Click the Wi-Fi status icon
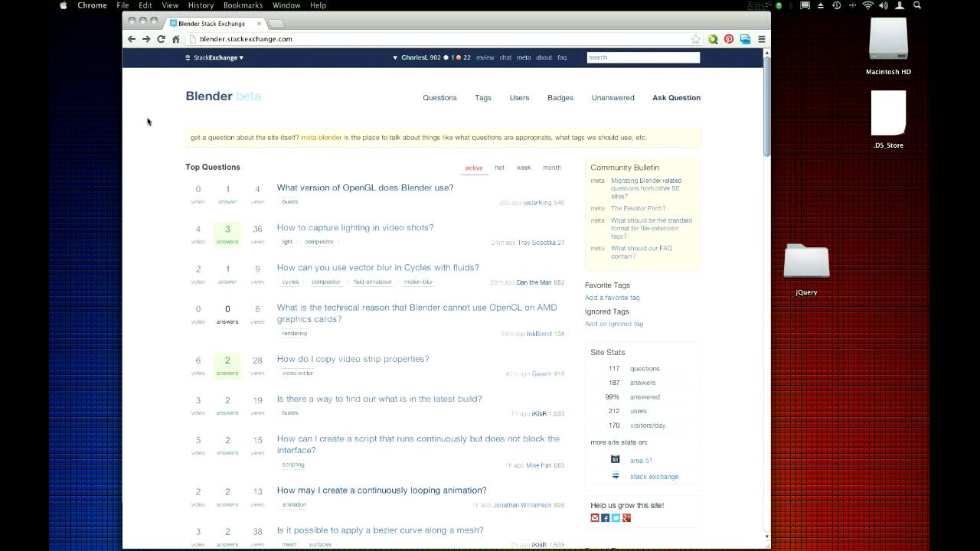The width and height of the screenshot is (980, 551). pos(867,5)
